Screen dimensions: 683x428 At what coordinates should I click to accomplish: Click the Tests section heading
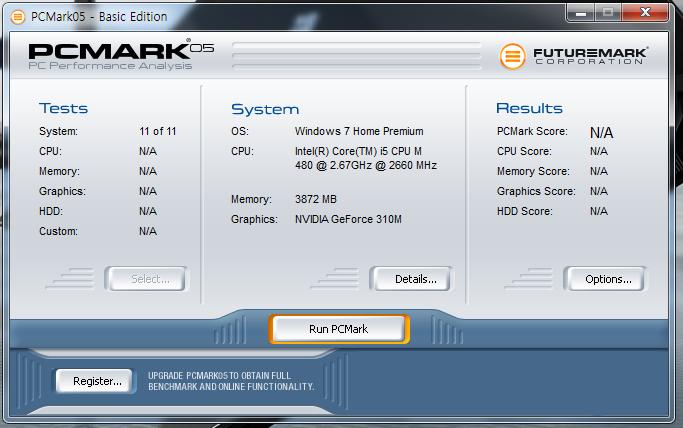[64, 108]
